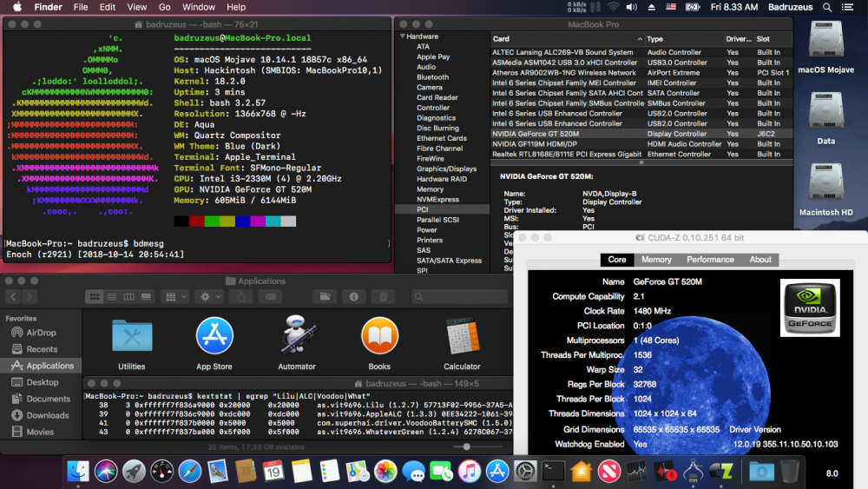Click Finder Get Info toolbar button
868x489 pixels.
[354, 297]
